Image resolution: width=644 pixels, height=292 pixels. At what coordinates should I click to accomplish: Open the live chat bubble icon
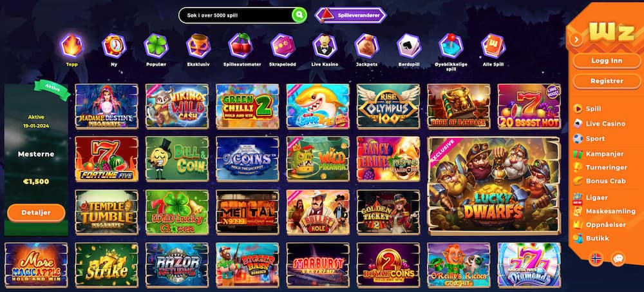618,258
